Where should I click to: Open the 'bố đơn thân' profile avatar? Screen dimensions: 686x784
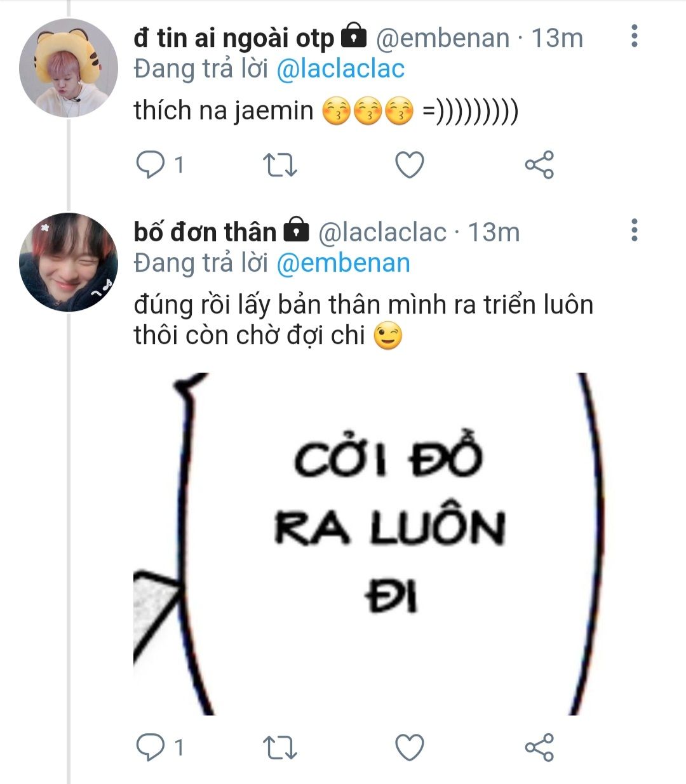(x=69, y=262)
